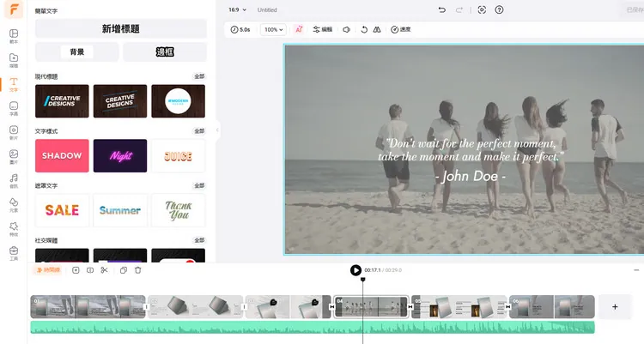Open the 16:9 aspect ratio dropdown
This screenshot has width=644, height=344.
click(237, 9)
